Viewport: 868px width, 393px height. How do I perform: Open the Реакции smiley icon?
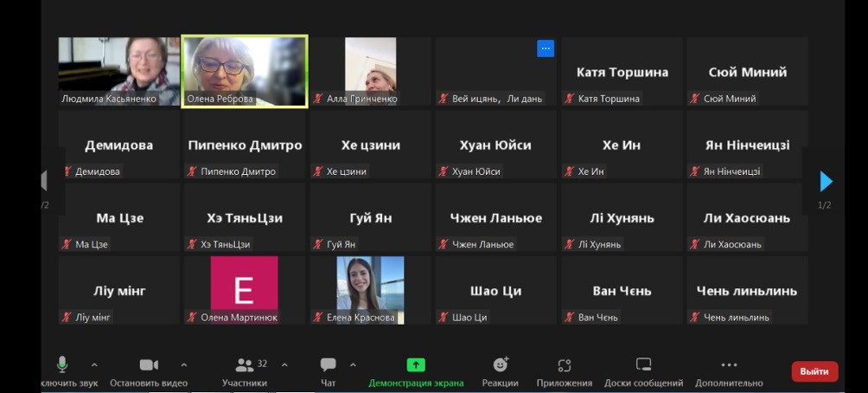coord(501,364)
